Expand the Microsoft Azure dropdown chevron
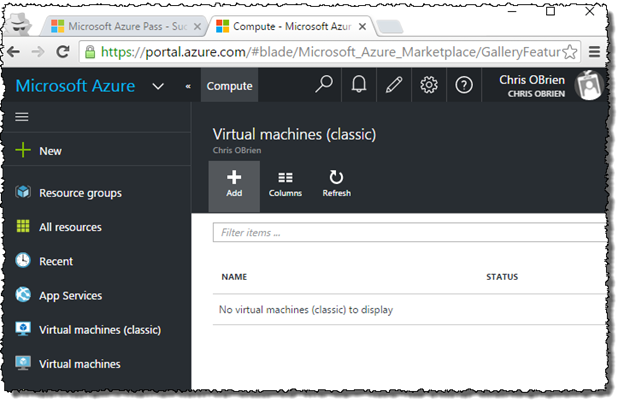This screenshot has width=624, height=409. tap(158, 86)
